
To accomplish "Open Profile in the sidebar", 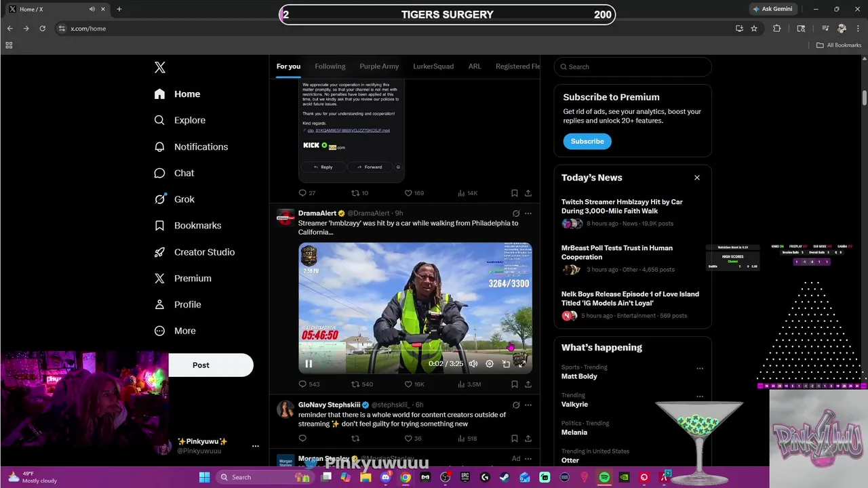I will pos(178,305).
